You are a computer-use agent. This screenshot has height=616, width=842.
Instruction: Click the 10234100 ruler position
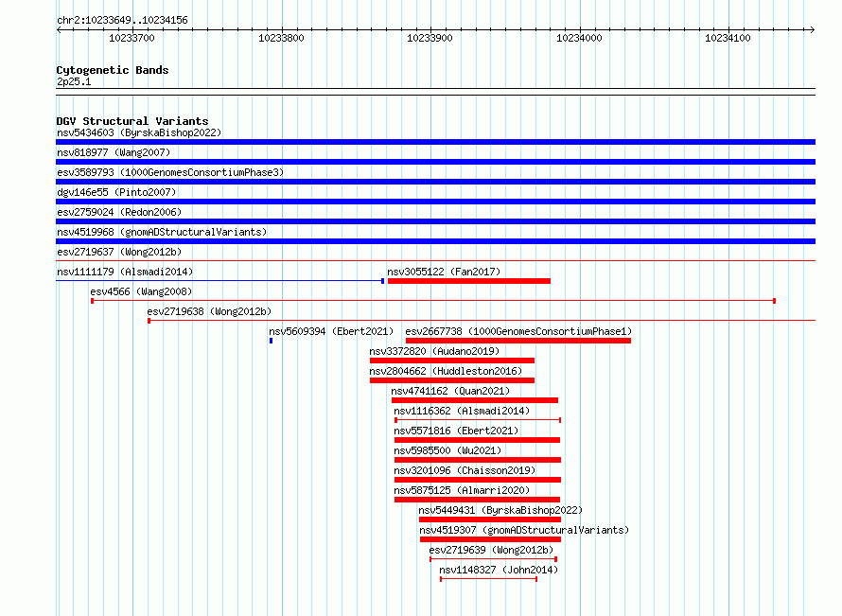pos(728,38)
